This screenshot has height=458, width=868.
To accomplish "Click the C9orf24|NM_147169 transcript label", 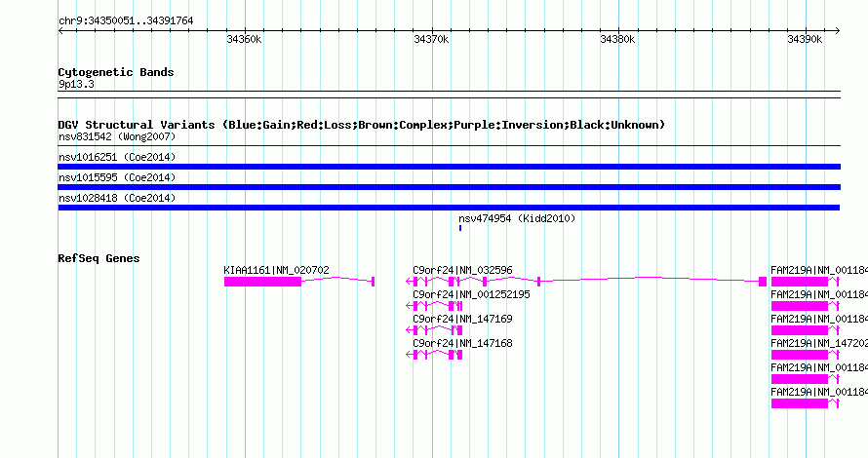I will (462, 320).
